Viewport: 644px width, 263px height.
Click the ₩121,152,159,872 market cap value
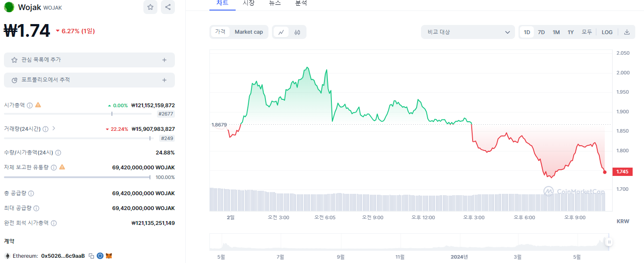pos(153,105)
